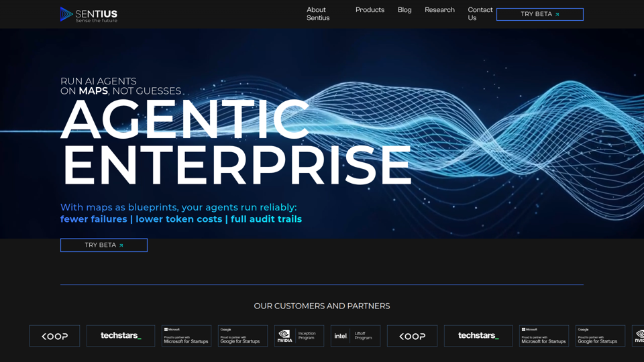
Task: Open the Products menu item
Action: pos(370,10)
